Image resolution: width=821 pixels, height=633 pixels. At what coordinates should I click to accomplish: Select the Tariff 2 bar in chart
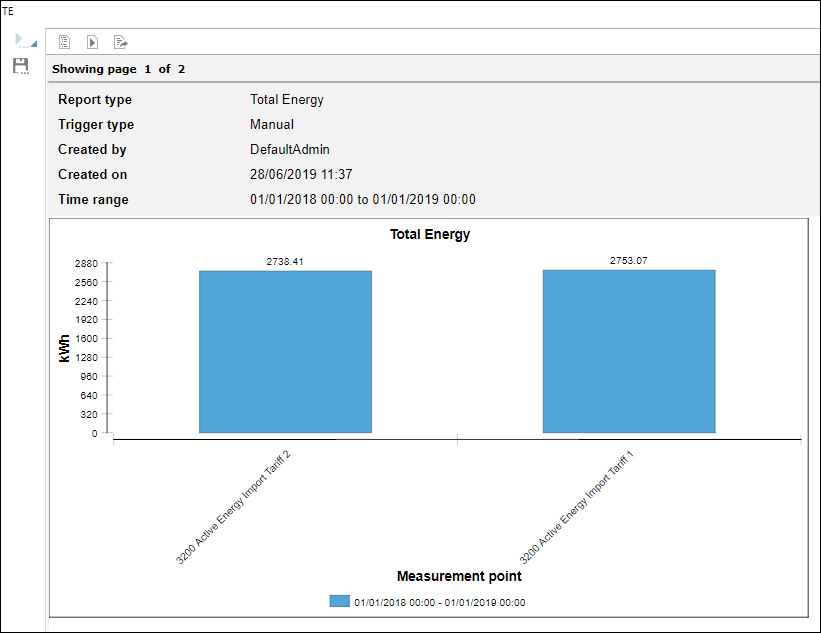(x=285, y=351)
